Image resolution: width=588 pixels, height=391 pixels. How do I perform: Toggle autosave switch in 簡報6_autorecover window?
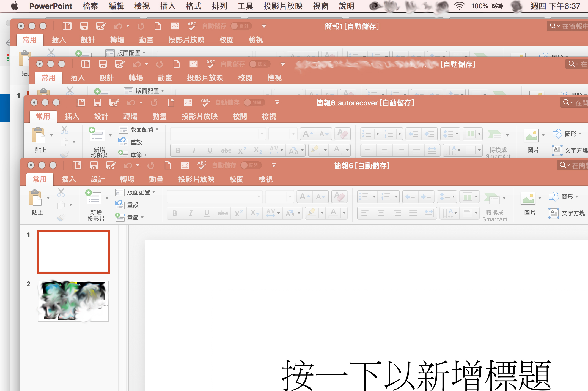(254, 102)
